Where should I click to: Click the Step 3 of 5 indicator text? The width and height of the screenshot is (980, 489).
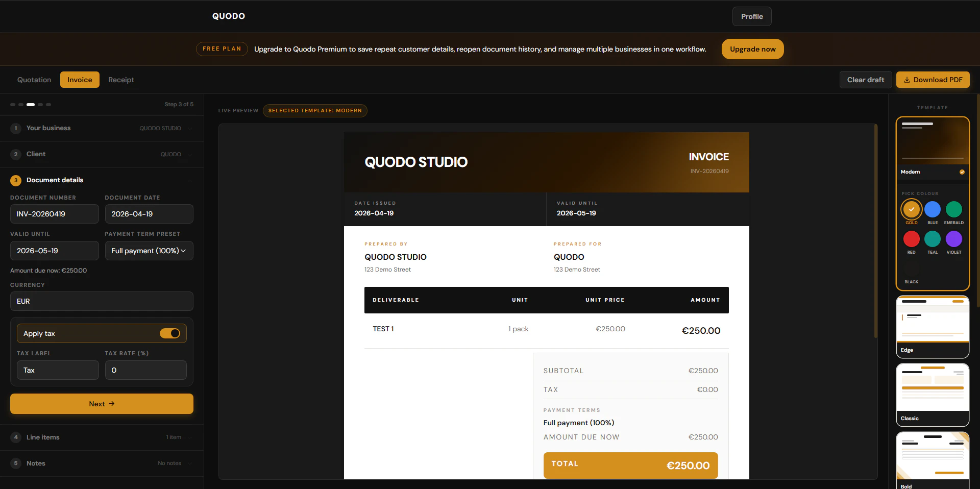[x=179, y=105]
